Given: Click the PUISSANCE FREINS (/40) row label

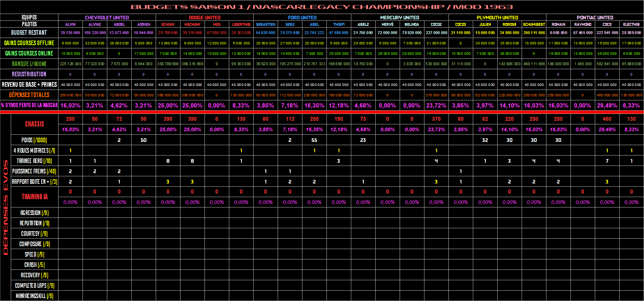Looking at the screenshot, I should 34,171.
